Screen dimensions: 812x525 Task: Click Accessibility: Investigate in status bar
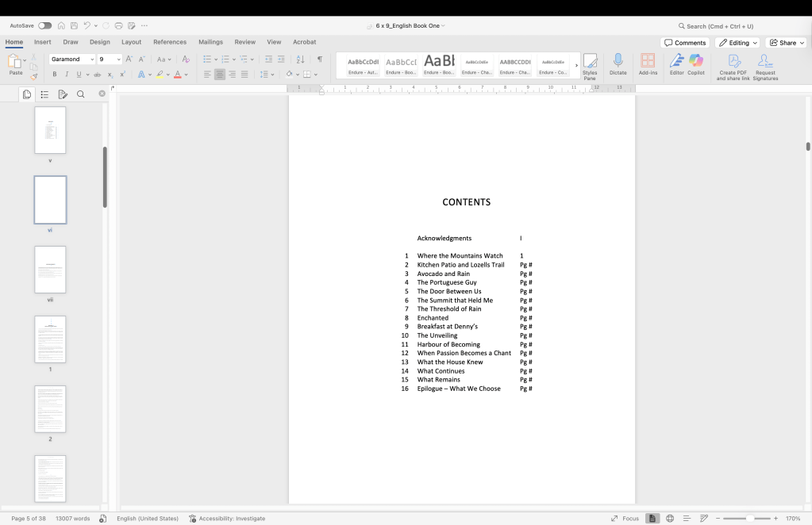[227, 519]
